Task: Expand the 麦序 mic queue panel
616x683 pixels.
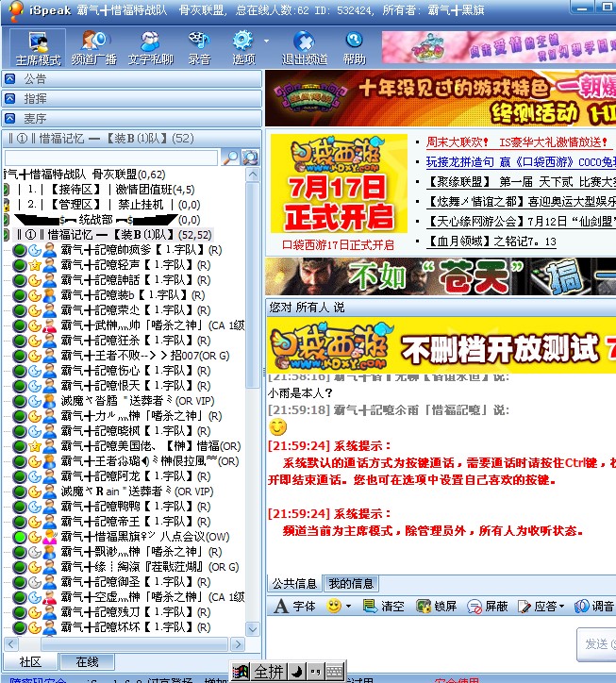Action: click(x=131, y=118)
